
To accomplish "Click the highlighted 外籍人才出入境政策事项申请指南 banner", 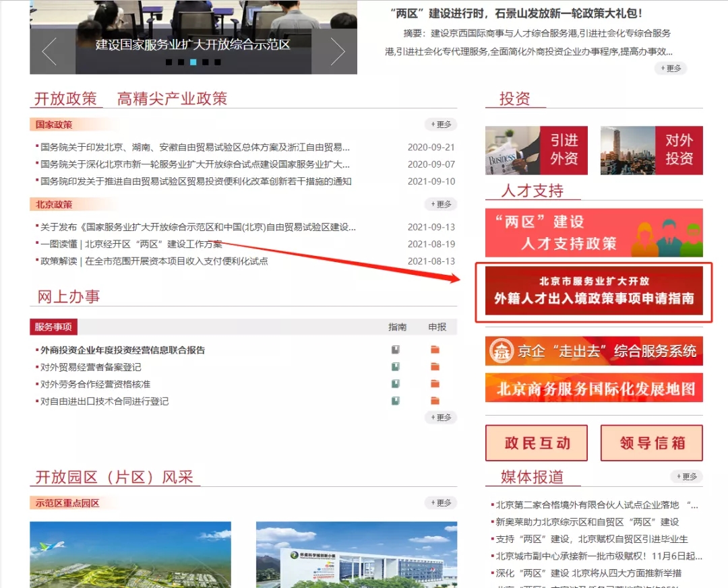I will point(594,291).
